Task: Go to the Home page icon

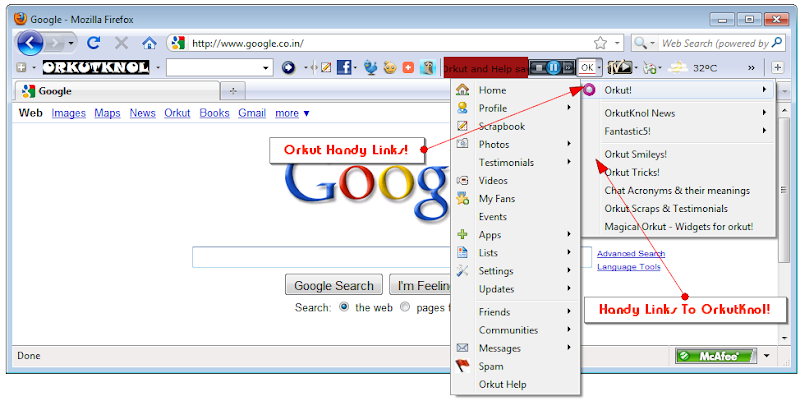Action: click(149, 43)
